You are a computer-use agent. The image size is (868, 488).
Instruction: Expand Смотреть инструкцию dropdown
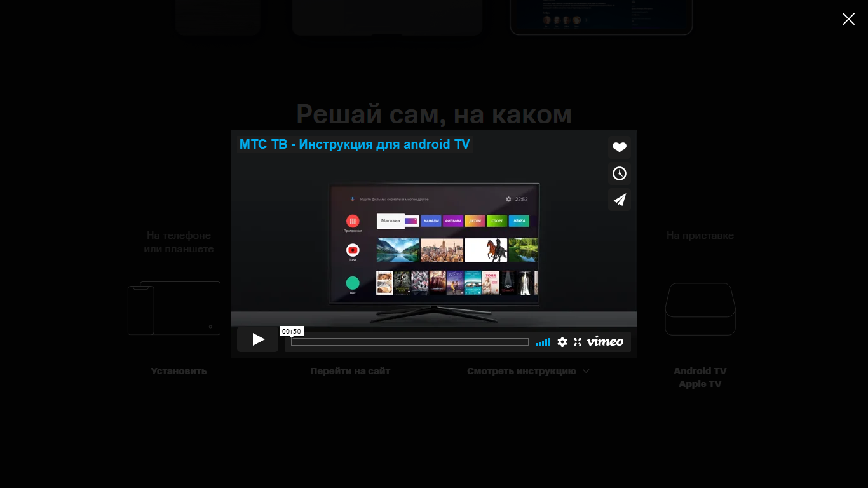(x=528, y=371)
